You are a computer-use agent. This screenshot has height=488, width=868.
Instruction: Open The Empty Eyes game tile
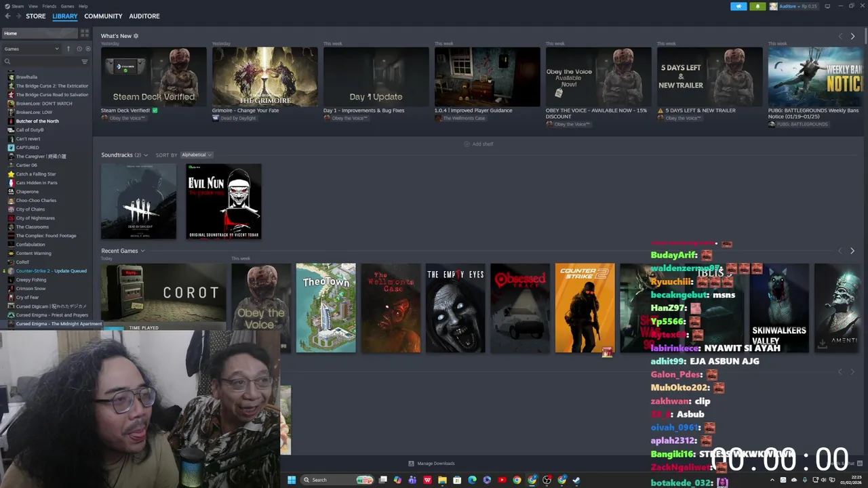tap(456, 308)
